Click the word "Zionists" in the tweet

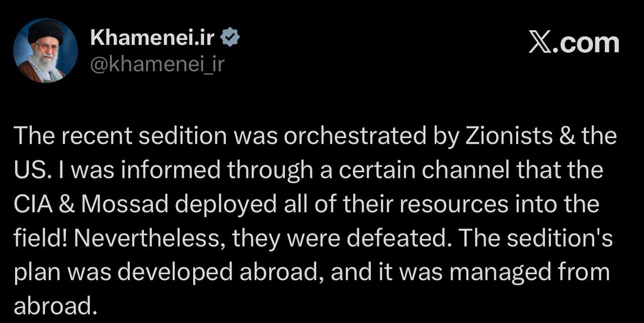tap(504, 137)
